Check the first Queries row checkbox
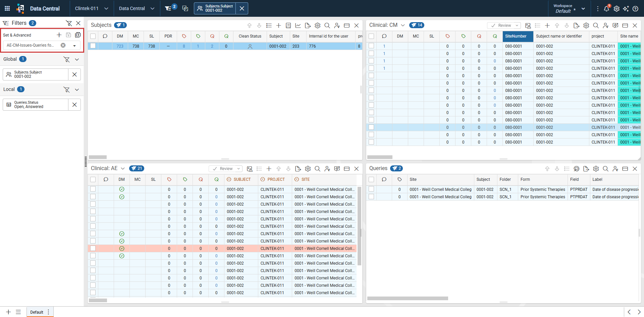Image resolution: width=644 pixels, height=317 pixels. pos(371,189)
